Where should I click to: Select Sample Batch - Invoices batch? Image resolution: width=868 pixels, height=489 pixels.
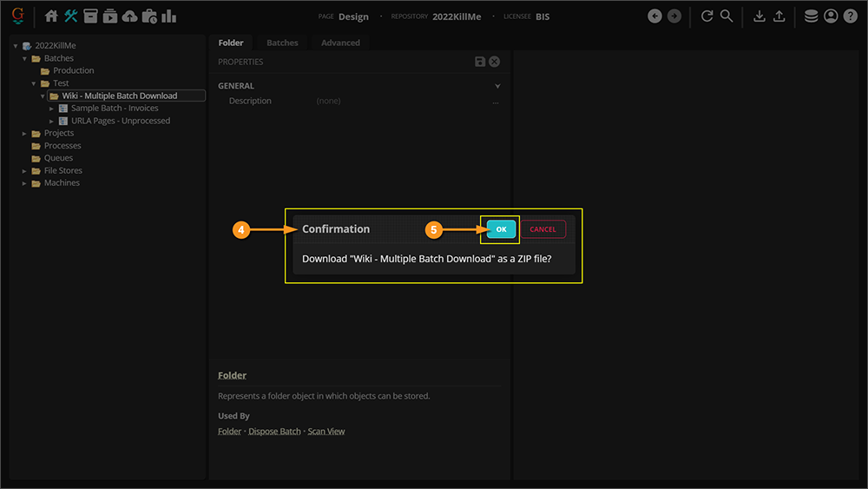[115, 108]
